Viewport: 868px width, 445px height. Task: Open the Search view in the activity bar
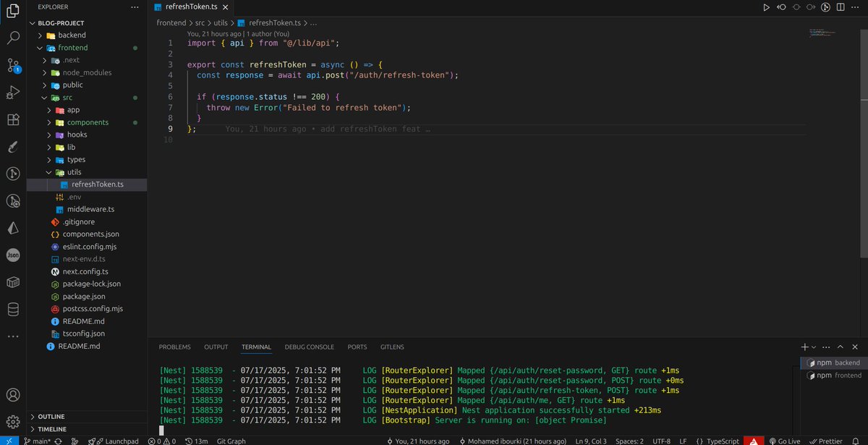[x=12, y=38]
